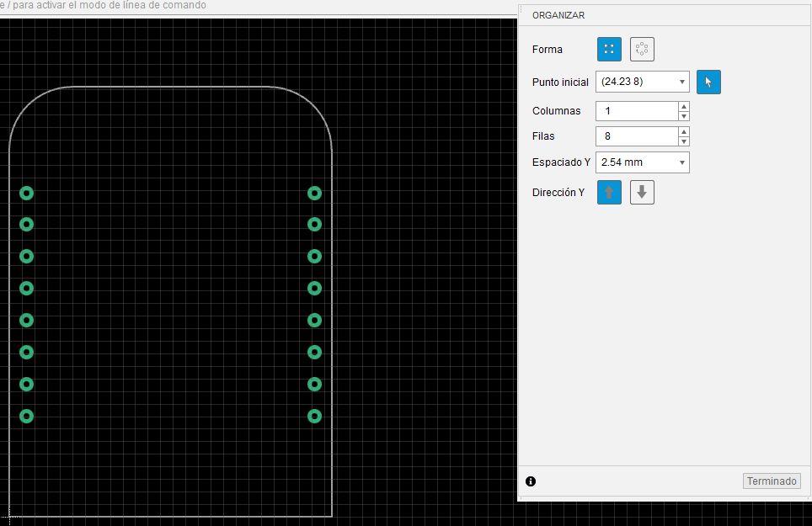Expand the Espaciado Y dropdown
This screenshot has height=526, width=812.
click(682, 162)
